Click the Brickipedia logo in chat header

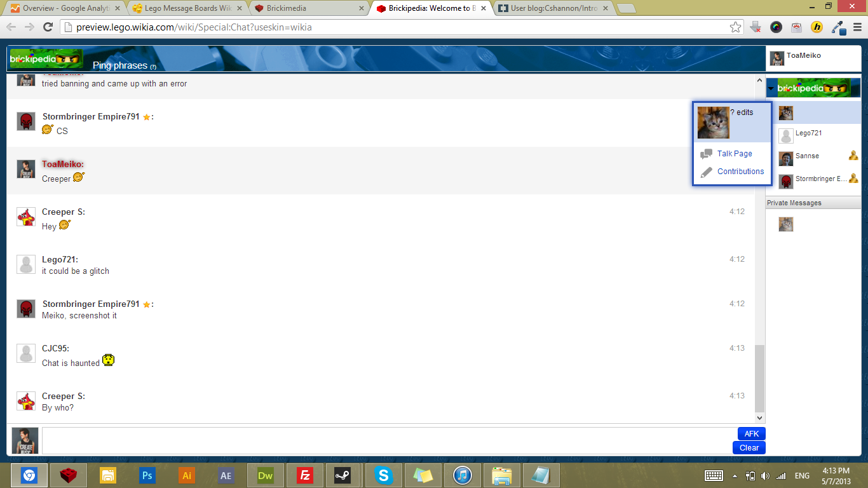tap(46, 58)
